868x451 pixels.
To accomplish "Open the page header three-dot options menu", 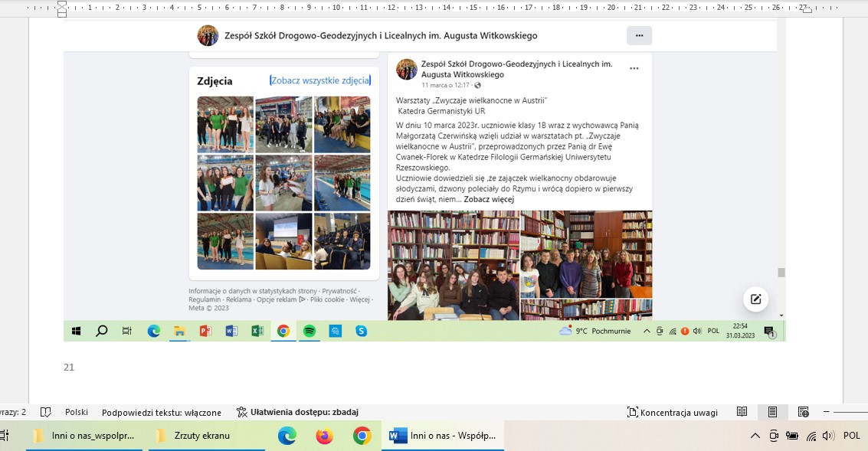I will coord(639,35).
